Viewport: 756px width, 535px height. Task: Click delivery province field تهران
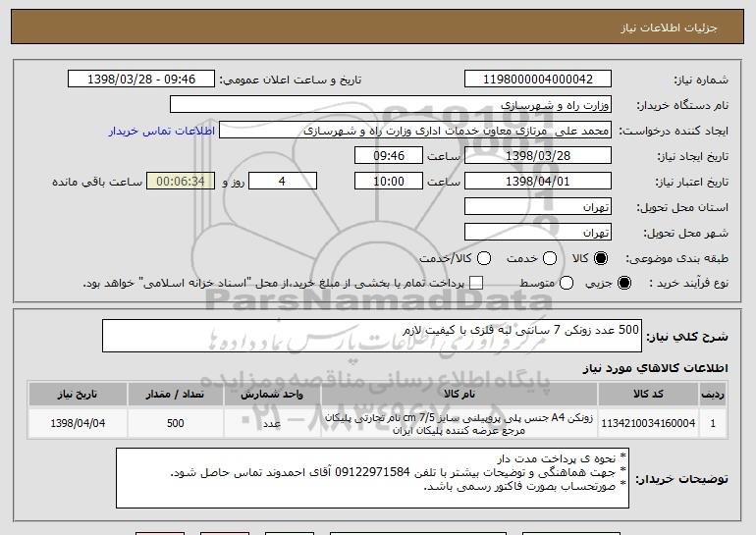pos(538,207)
